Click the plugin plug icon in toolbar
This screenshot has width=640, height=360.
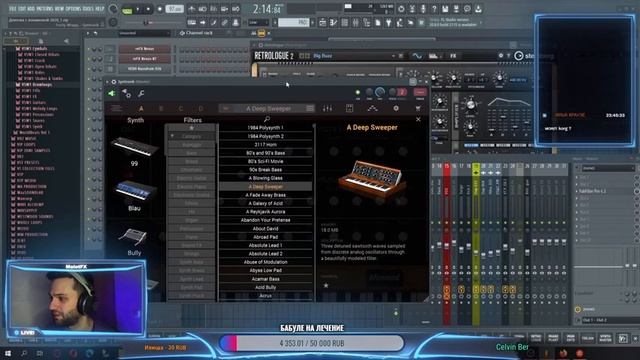click(389, 23)
